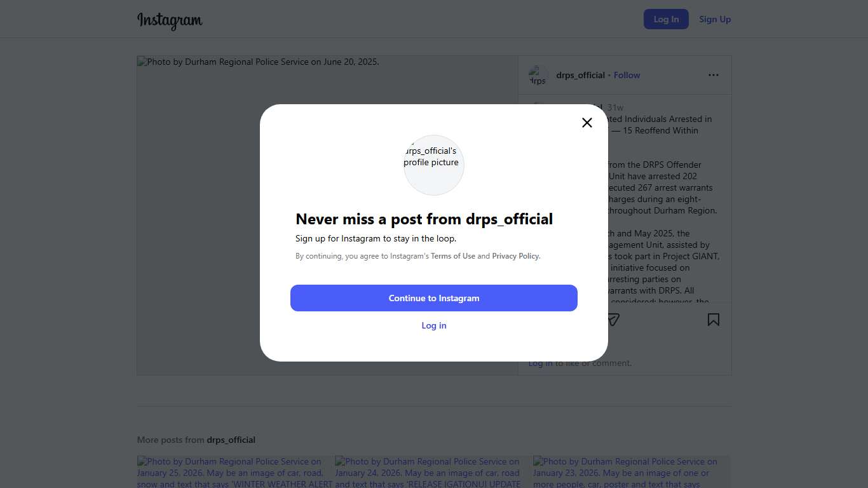Open the January 25, 2026 post thumbnail
The height and width of the screenshot is (488, 868).
[235, 472]
